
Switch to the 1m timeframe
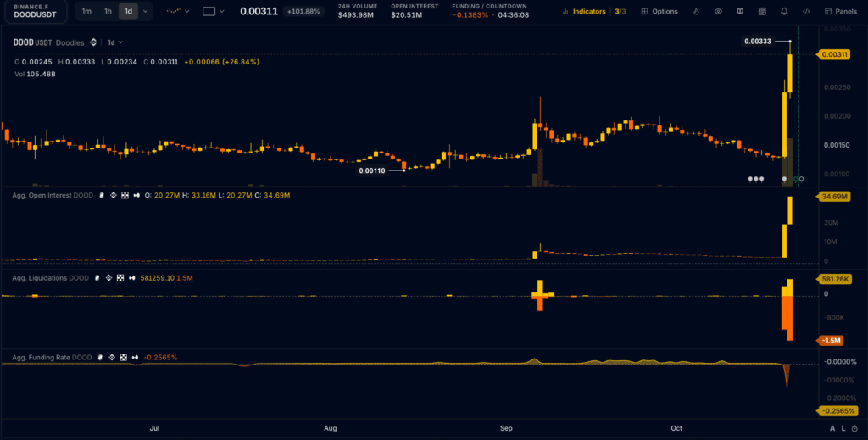86,11
